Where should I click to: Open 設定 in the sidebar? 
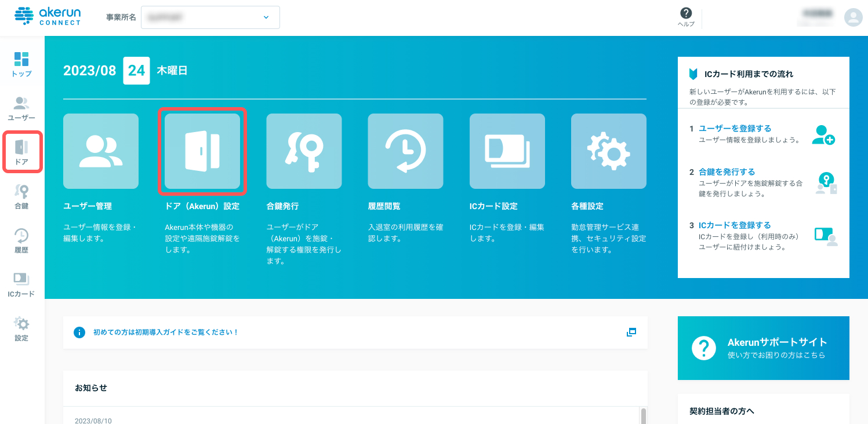pyautogui.click(x=21, y=328)
